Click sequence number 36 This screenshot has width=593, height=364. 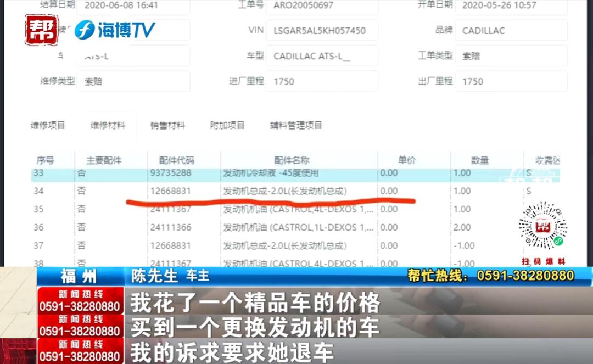(x=38, y=227)
